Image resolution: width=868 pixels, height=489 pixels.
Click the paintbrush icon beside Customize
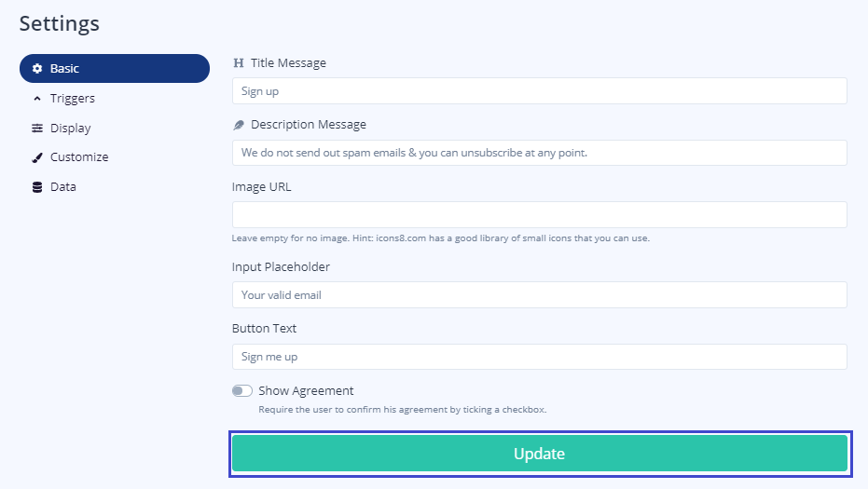coord(37,157)
